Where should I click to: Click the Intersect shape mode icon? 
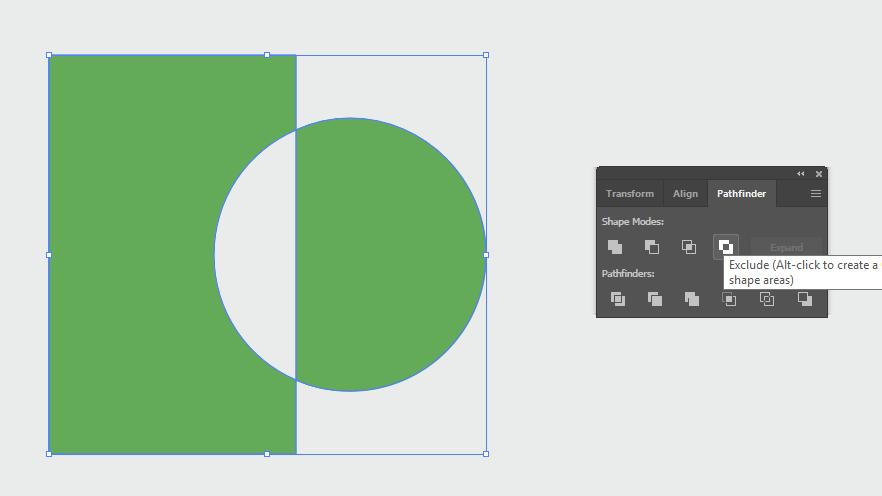coord(689,247)
